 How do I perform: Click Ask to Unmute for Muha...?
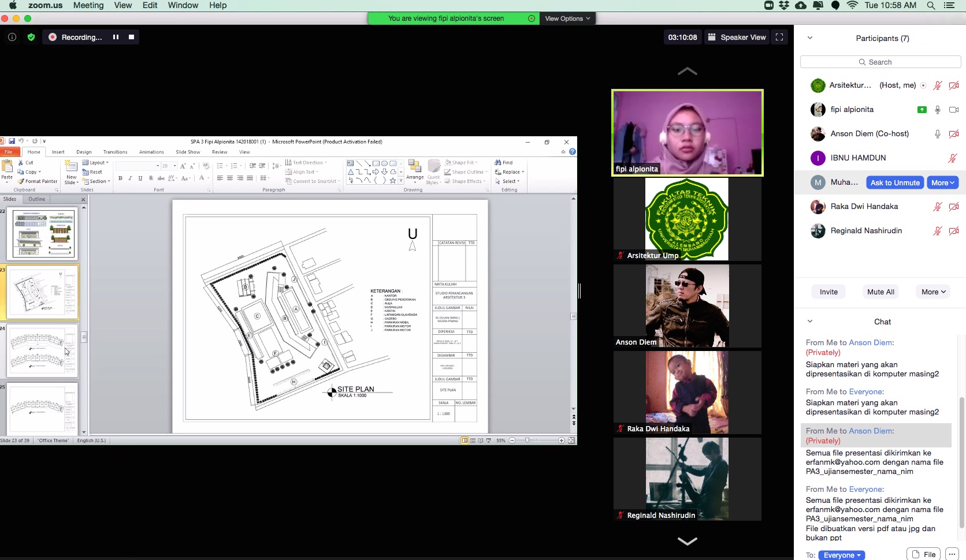point(895,182)
